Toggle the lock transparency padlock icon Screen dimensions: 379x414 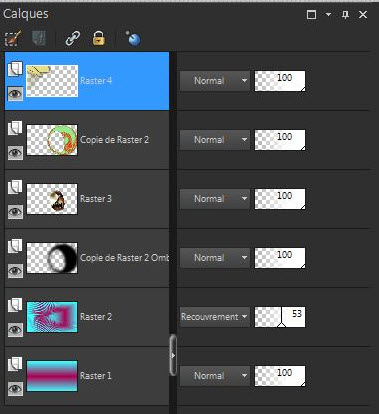99,38
